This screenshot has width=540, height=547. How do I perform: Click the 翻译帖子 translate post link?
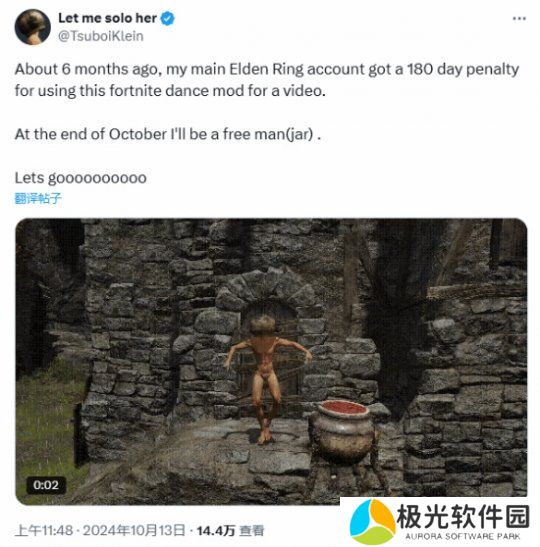[38, 198]
